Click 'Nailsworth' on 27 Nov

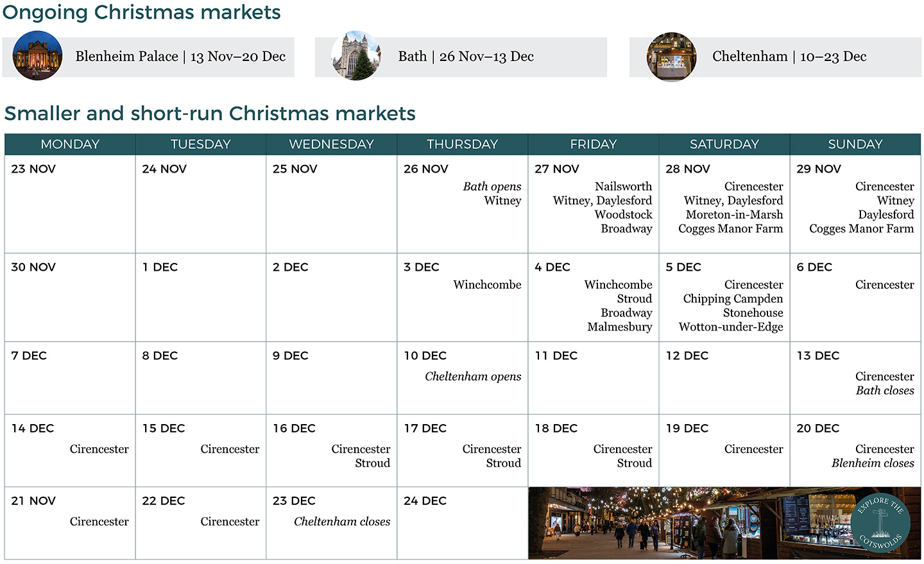pyautogui.click(x=623, y=187)
